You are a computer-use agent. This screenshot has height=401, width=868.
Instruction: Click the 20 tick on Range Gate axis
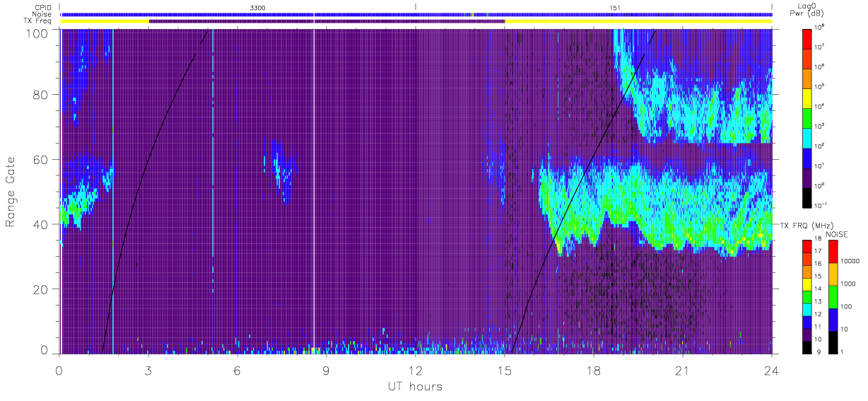(x=40, y=289)
